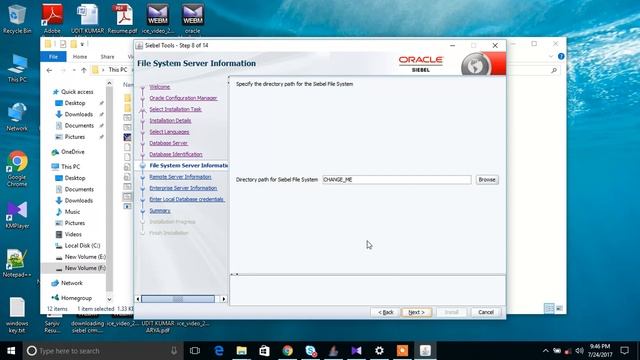Screen dimensions: 640x360
Task: Open the Share tab in File Explorer
Action: tap(107, 57)
